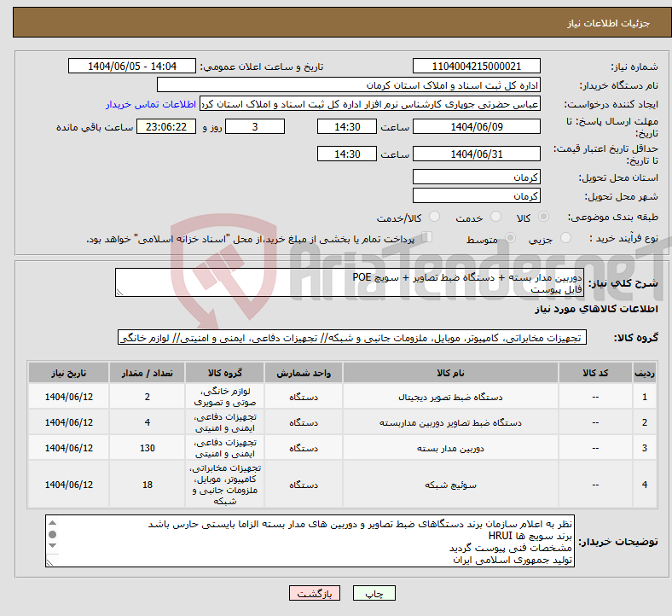Select the کالا/خدمت radio button
This screenshot has height=616, width=672.
click(434, 217)
